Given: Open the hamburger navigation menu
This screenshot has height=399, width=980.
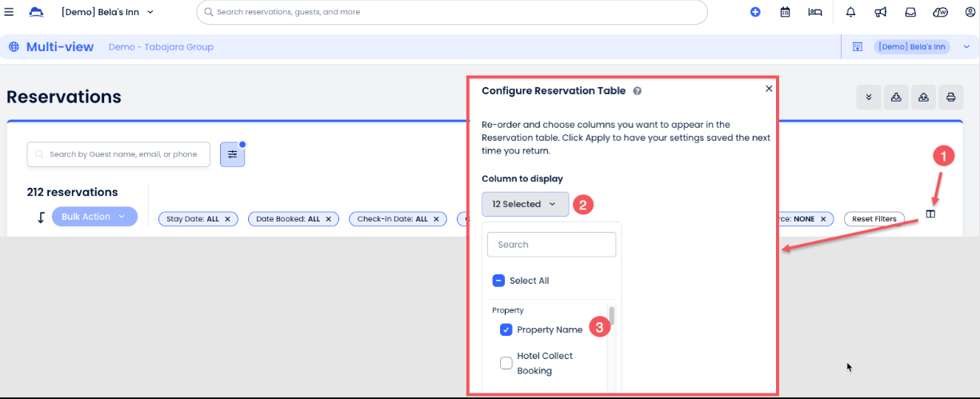Looking at the screenshot, I should point(10,12).
